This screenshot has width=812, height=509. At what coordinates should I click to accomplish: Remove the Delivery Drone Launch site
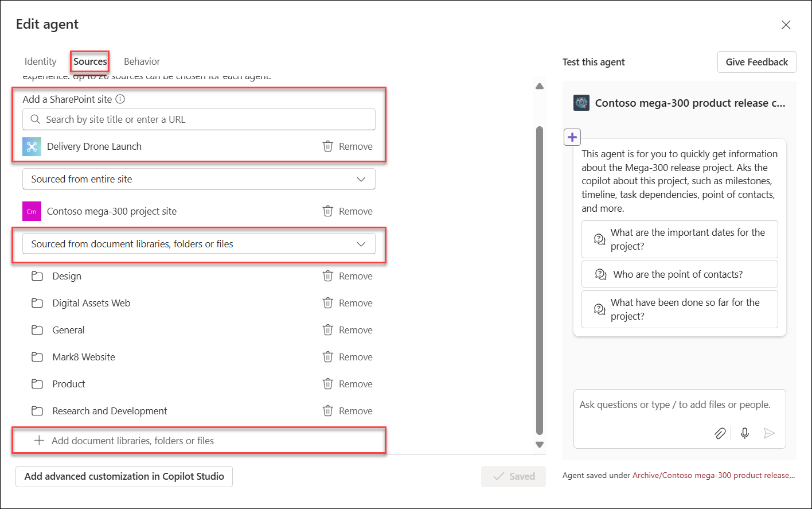347,146
